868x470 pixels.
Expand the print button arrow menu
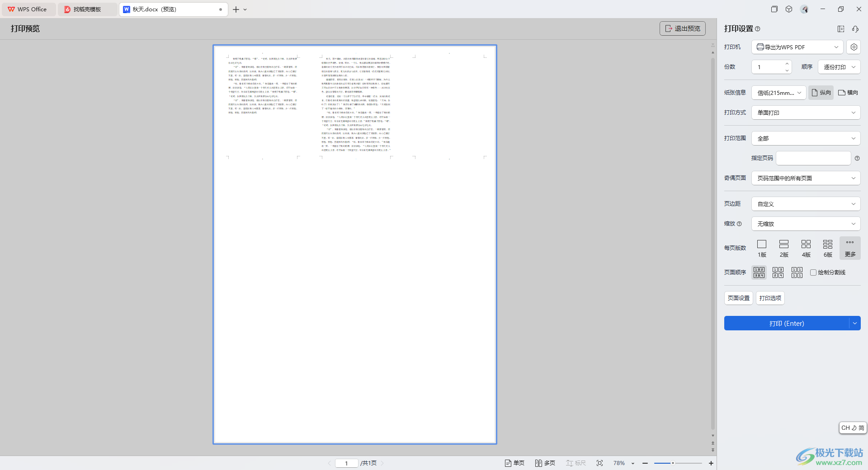855,323
